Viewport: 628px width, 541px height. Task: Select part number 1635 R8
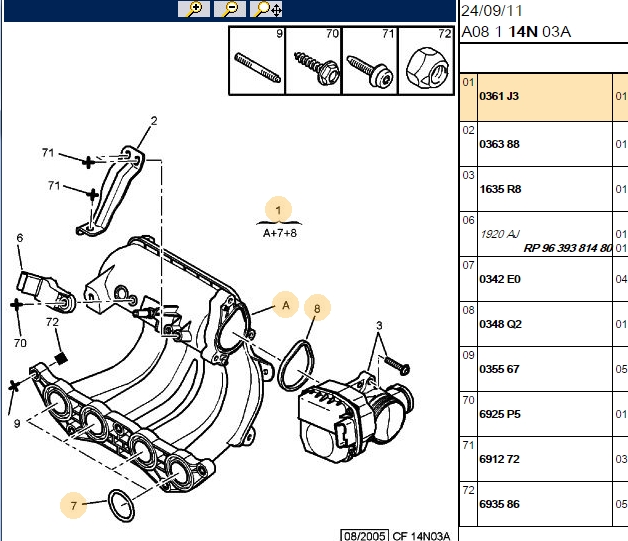click(x=500, y=189)
